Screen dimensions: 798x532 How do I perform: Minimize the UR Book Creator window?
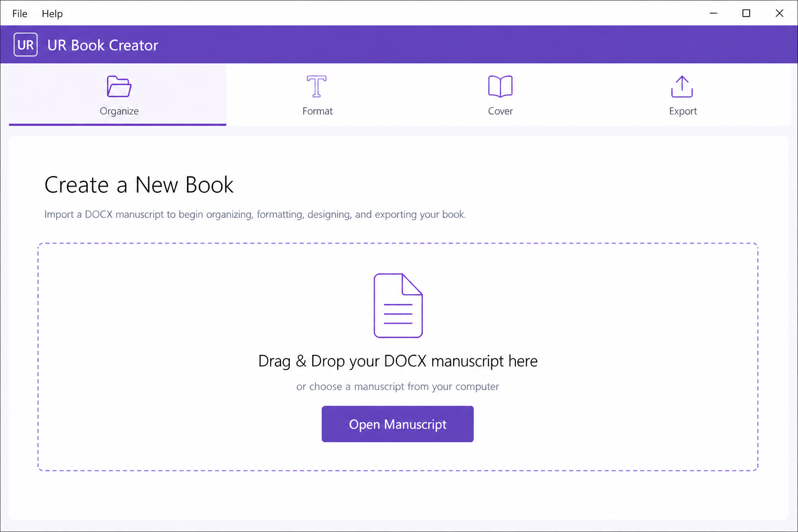(713, 13)
